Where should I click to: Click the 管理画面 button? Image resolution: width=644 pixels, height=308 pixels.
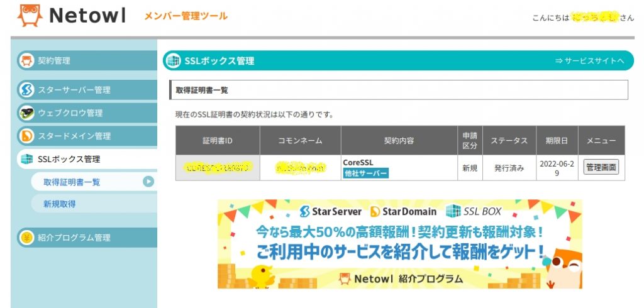coord(601,168)
